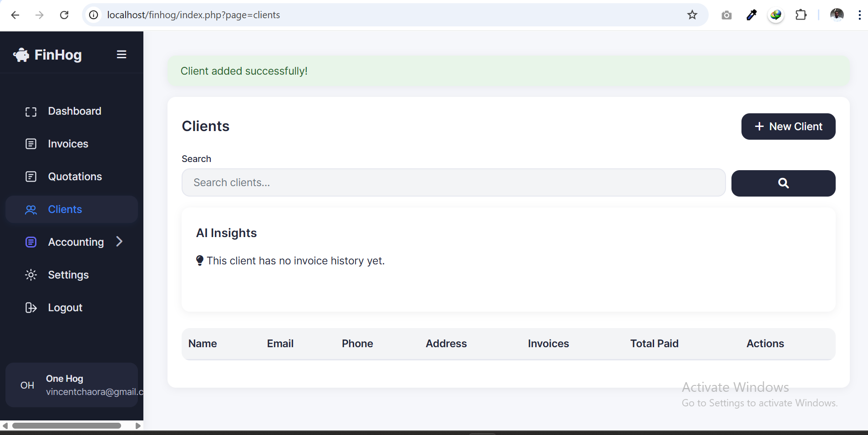Screen dimensions: 868x435
Task: Click the Quotations sidebar icon
Action: [x=31, y=177]
